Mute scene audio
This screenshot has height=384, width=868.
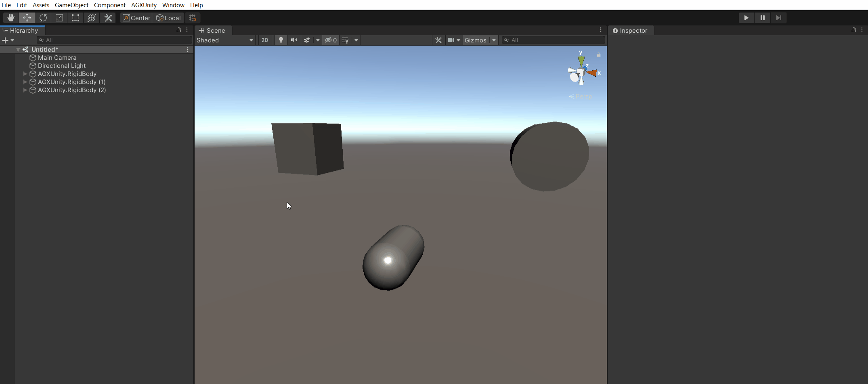[294, 40]
